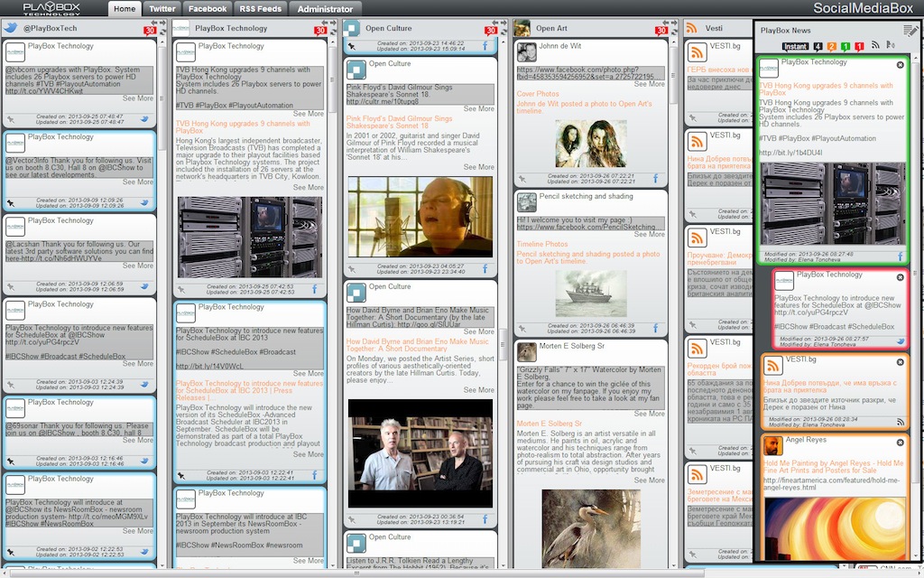Screen dimensions: 924x578
Task: Open the orange Cover Photos link
Action: tap(538, 94)
